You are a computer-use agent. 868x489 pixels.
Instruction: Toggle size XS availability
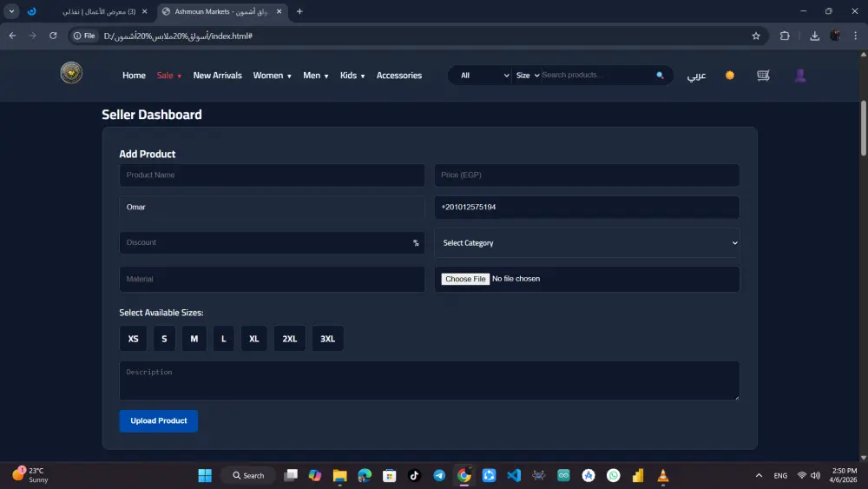click(x=134, y=339)
